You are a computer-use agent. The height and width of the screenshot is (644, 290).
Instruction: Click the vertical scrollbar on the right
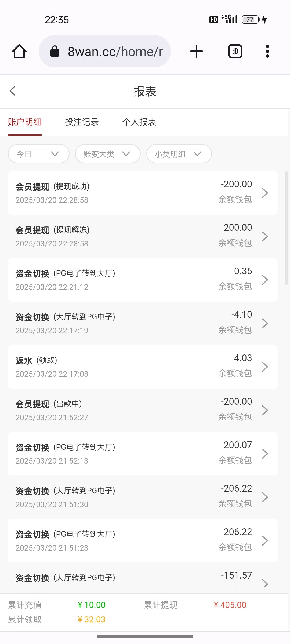[286, 228]
